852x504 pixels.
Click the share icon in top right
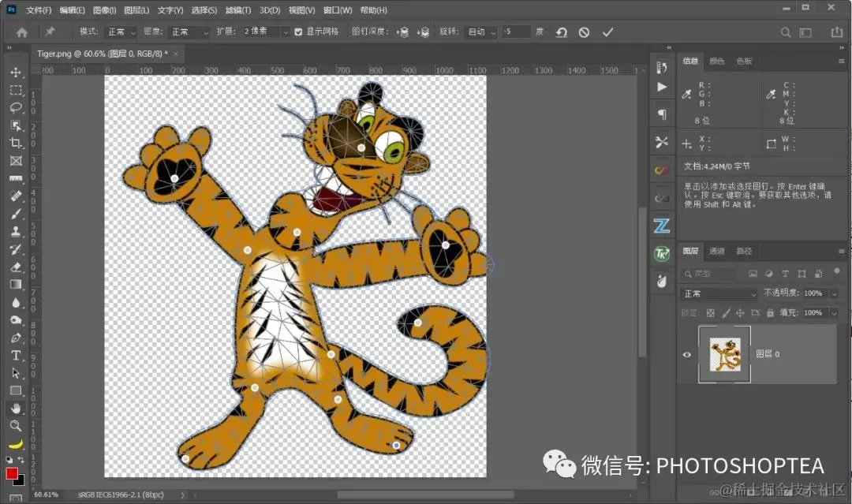coord(837,32)
